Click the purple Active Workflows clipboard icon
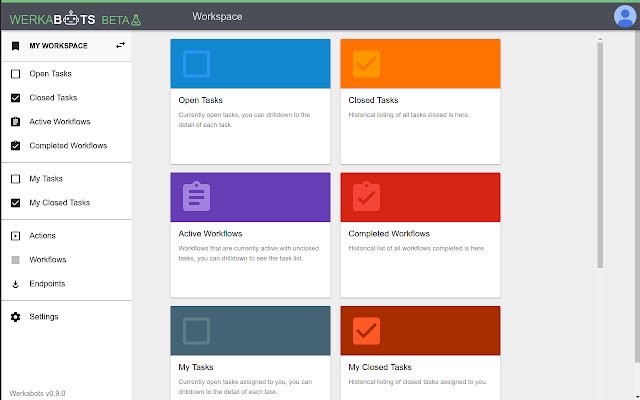The width and height of the screenshot is (640, 400). pos(197,196)
